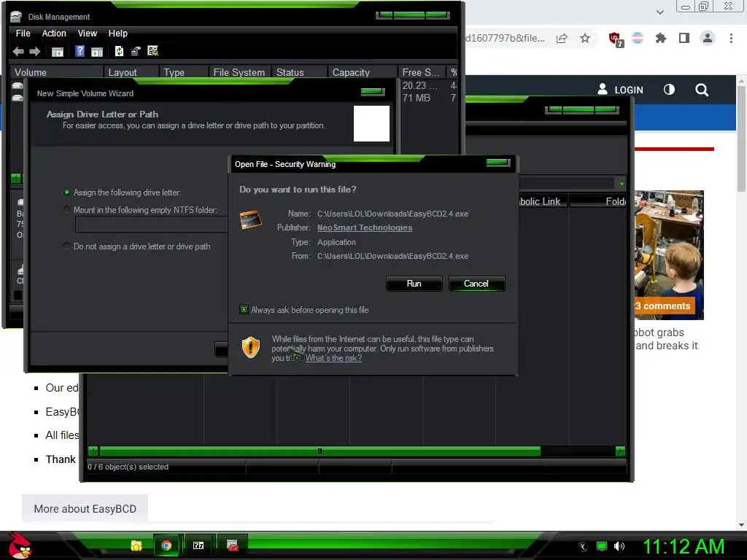Click the web page vertical scrollbar
The height and width of the screenshot is (560, 747).
point(741,138)
